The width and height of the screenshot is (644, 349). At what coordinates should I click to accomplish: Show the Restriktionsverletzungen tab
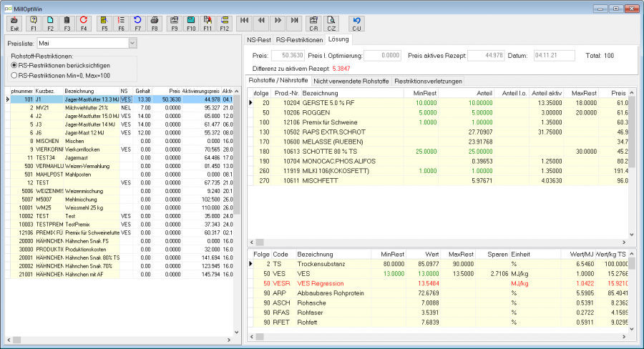coord(429,82)
